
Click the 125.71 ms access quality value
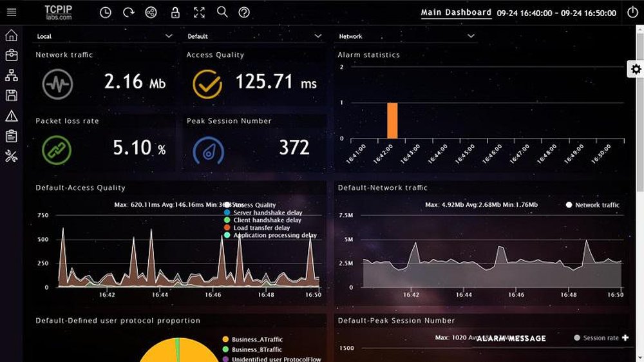coord(276,81)
